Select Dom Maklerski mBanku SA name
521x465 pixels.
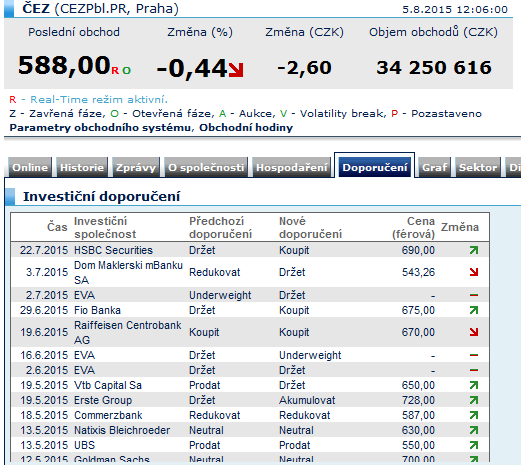(128, 272)
